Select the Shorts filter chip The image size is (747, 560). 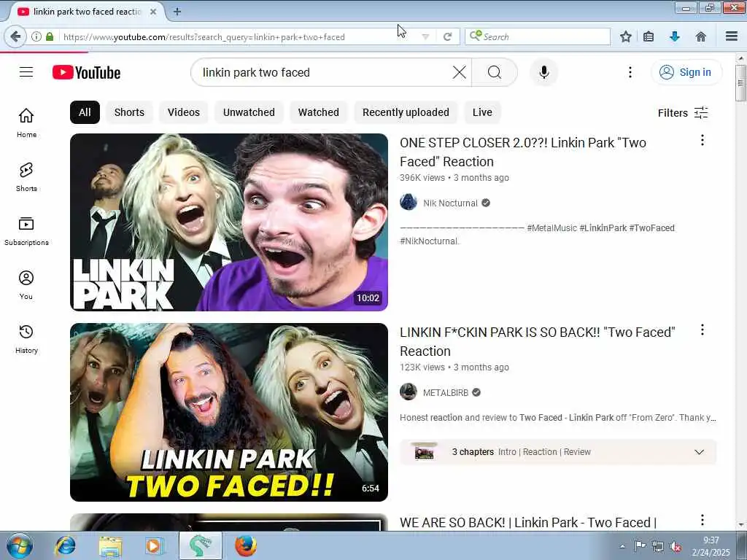pyautogui.click(x=129, y=112)
